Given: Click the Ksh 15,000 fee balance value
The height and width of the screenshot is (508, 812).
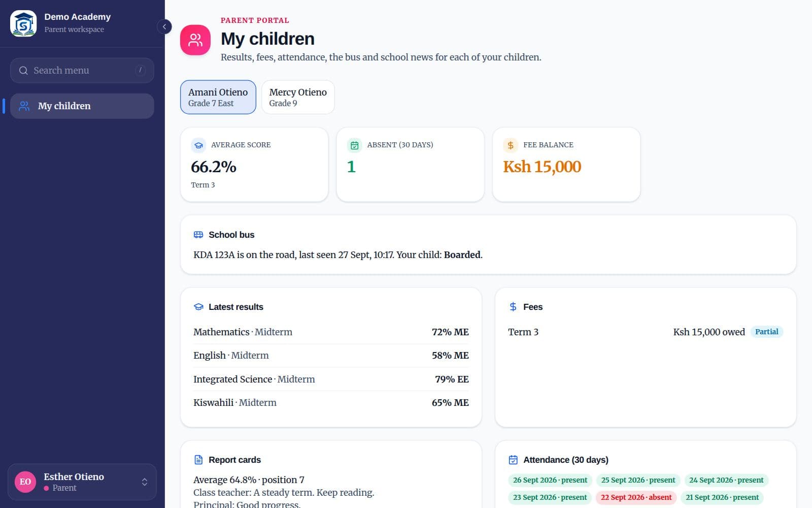Looking at the screenshot, I should (542, 167).
